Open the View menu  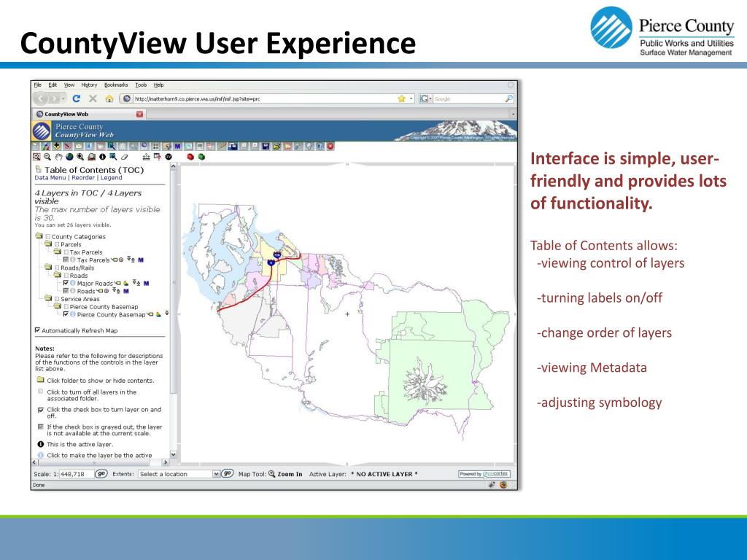point(69,85)
